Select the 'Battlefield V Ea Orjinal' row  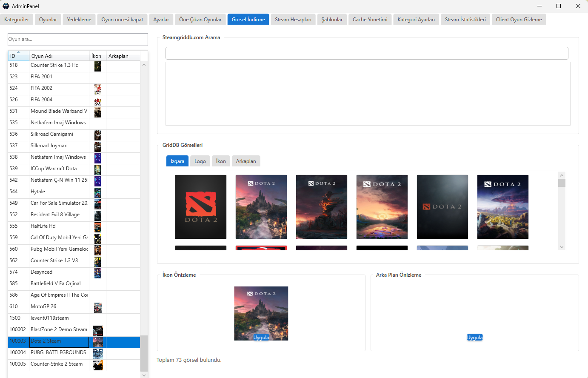point(74,284)
